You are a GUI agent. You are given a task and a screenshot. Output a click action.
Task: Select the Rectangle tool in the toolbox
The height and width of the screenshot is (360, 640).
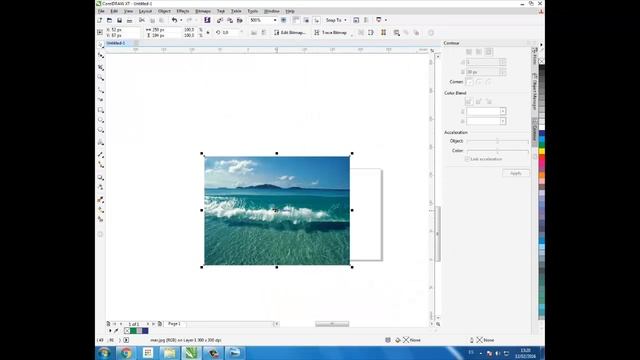[x=100, y=110]
